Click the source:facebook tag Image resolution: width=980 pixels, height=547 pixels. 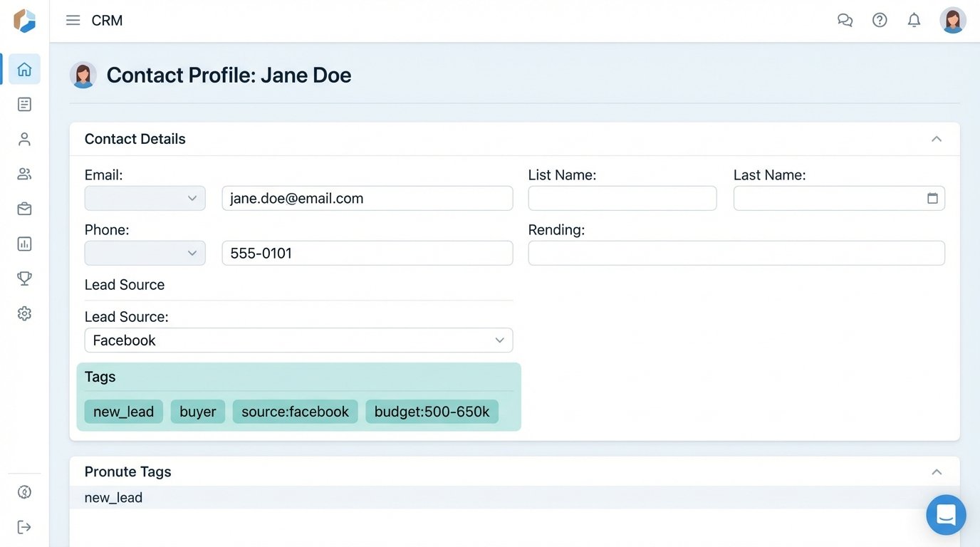point(295,412)
